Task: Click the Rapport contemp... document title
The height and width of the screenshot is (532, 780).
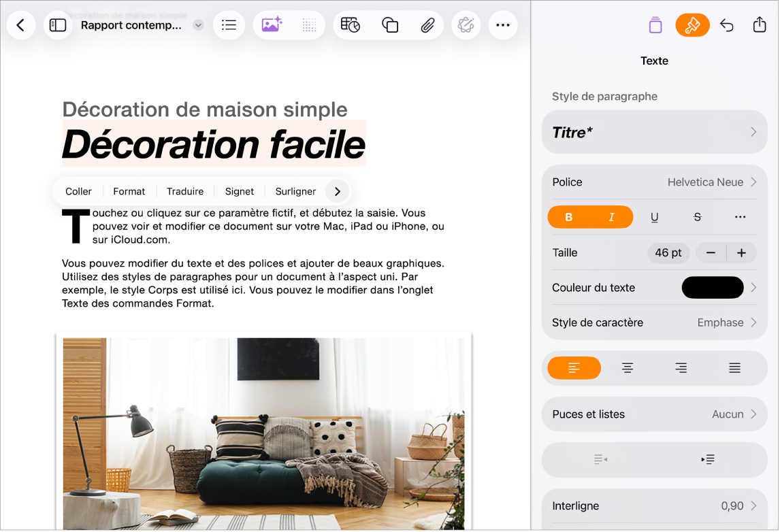Action: point(131,25)
